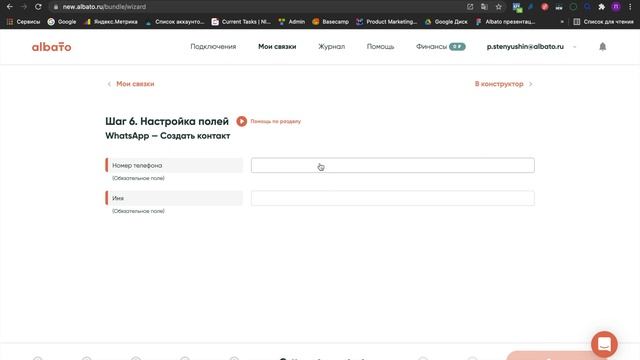
Task: Click the albato logo
Action: 51,47
